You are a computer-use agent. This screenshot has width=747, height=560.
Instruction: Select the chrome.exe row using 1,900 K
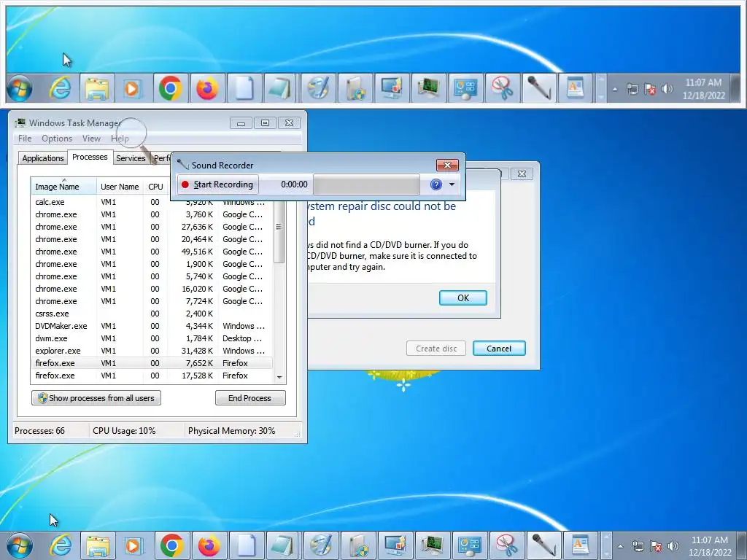152,264
